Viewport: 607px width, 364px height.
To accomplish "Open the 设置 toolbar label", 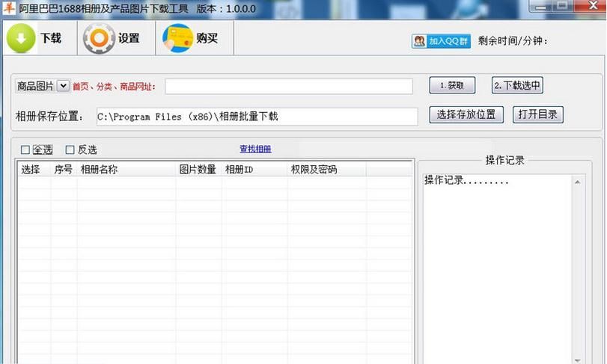I will [x=129, y=38].
